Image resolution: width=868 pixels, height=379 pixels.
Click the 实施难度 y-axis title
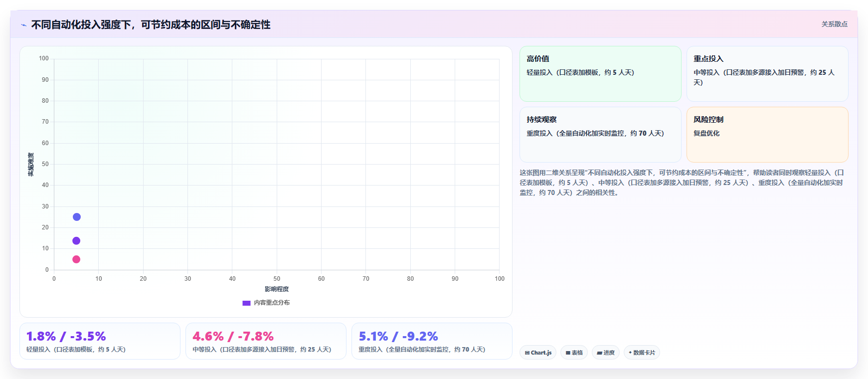point(31,165)
